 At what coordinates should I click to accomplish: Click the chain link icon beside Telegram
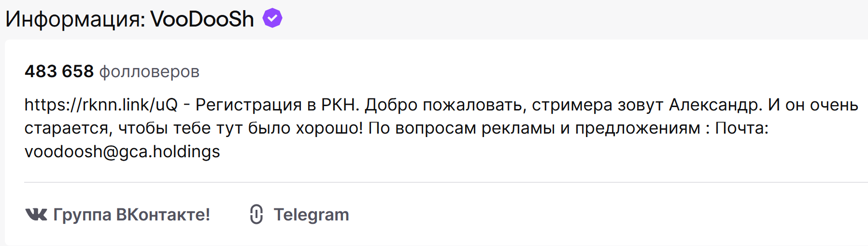coord(256,214)
